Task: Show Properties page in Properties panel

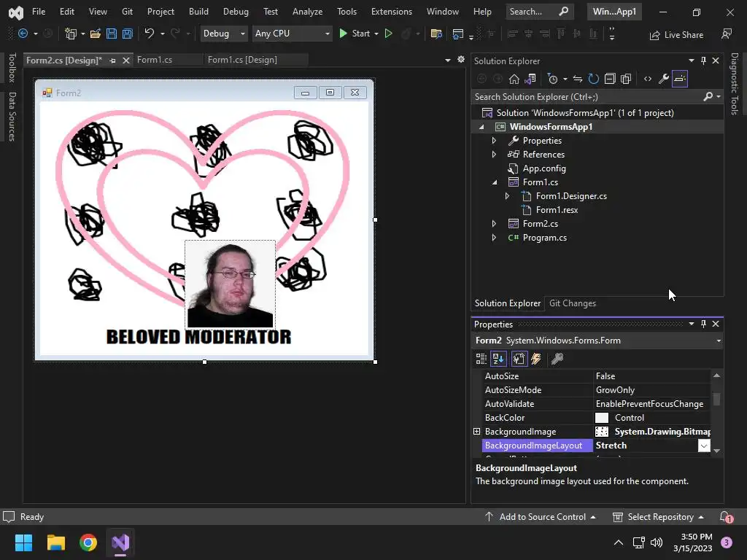Action: tap(519, 359)
